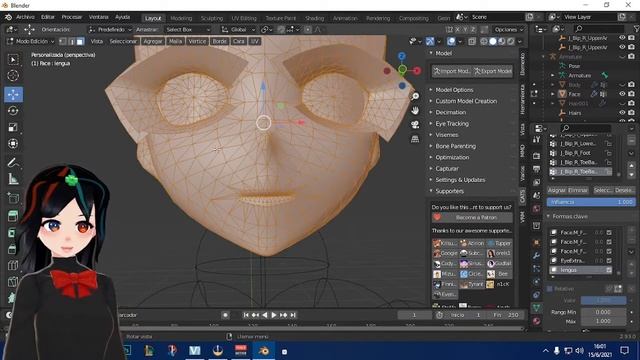Switch to Modeling workspace tab
This screenshot has width=640, height=360.
coord(181,18)
